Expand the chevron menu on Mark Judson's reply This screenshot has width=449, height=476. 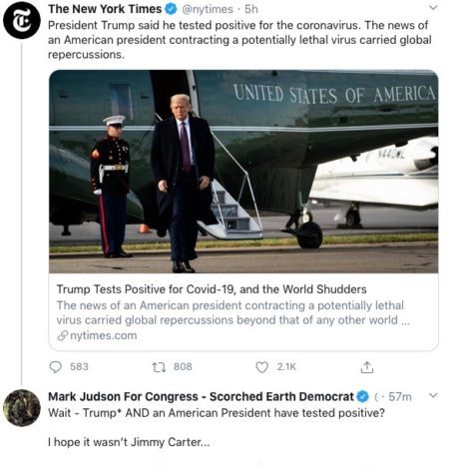click(433, 395)
